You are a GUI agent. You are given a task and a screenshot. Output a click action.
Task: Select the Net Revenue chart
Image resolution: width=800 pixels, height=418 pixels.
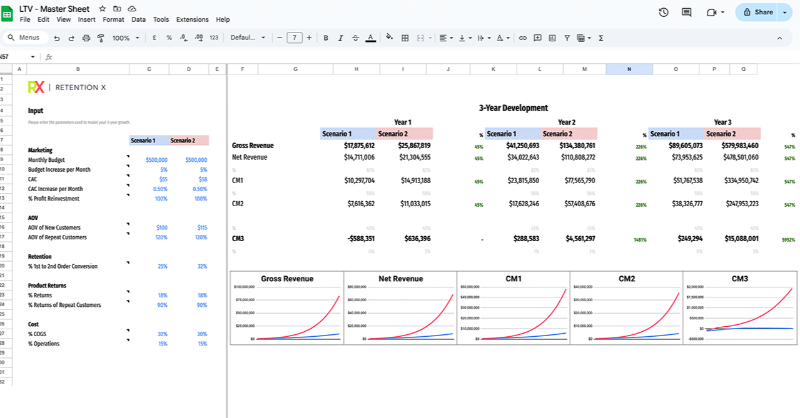tap(401, 308)
